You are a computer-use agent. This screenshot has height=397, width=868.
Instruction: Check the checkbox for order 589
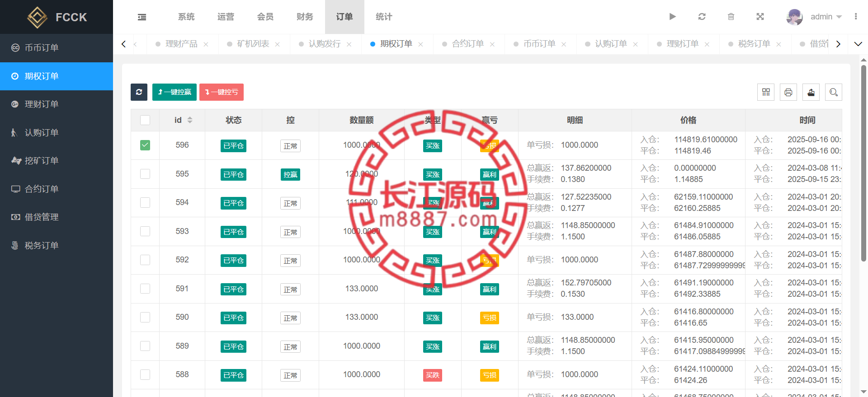pos(145,346)
